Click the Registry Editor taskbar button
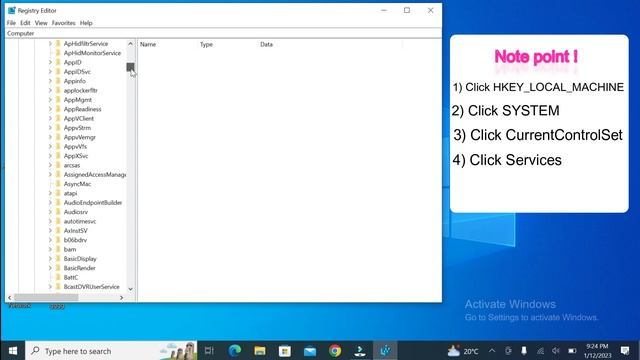640x360 pixels. pyautogui.click(x=385, y=351)
